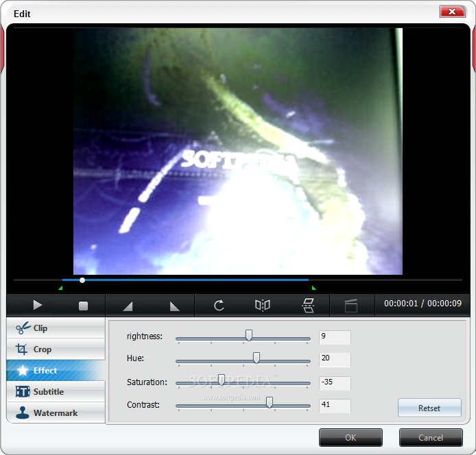This screenshot has height=455, width=476.
Task: Stop the video playback
Action: pos(83,306)
